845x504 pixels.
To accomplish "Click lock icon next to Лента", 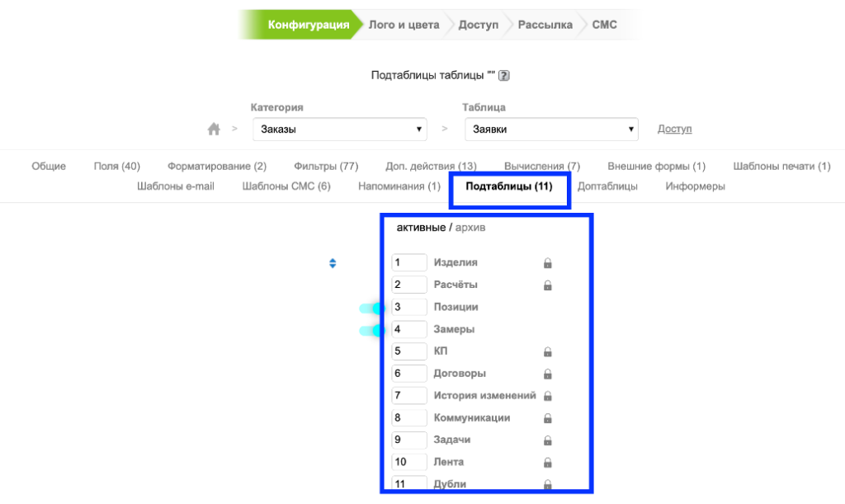I will [547, 463].
